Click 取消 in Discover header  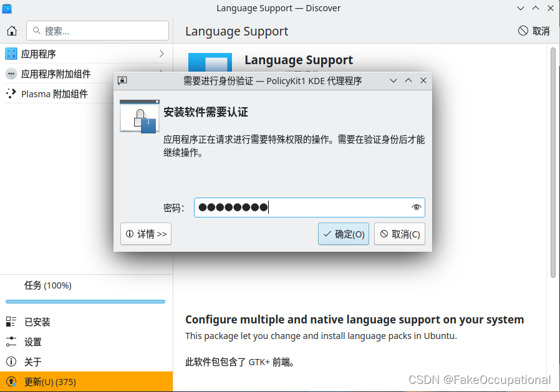[x=534, y=31]
